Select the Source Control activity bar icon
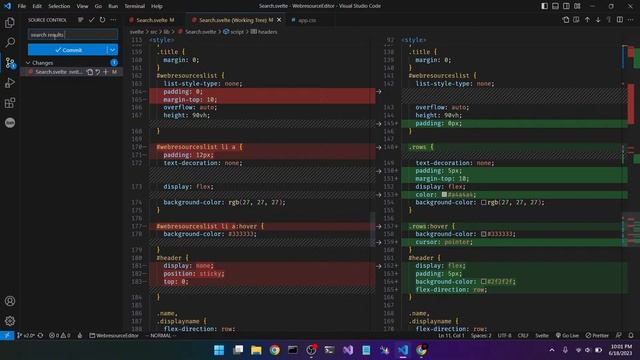The image size is (640, 360). (10, 63)
